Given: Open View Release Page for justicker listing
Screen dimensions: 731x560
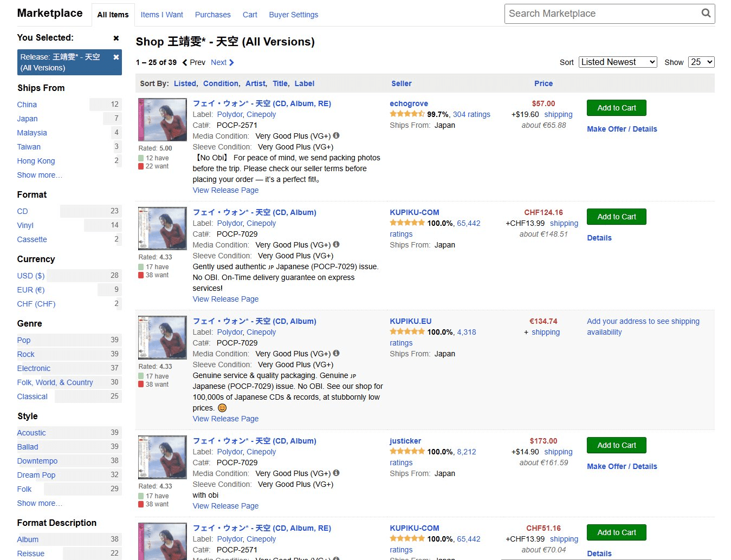Looking at the screenshot, I should [225, 506].
